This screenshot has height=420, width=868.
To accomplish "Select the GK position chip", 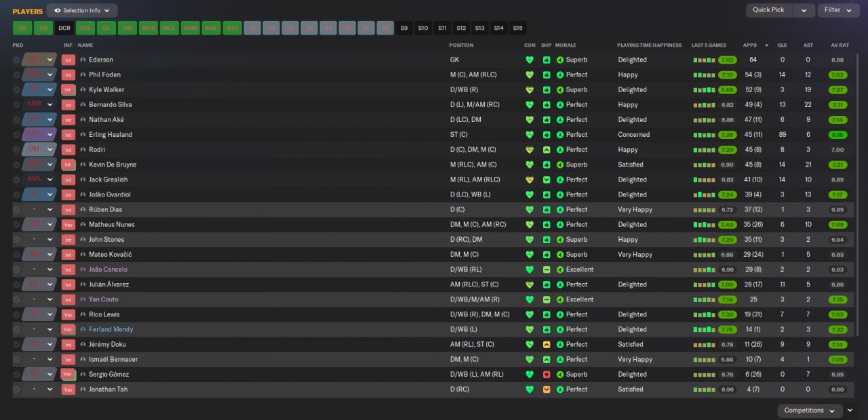I will click(x=22, y=28).
